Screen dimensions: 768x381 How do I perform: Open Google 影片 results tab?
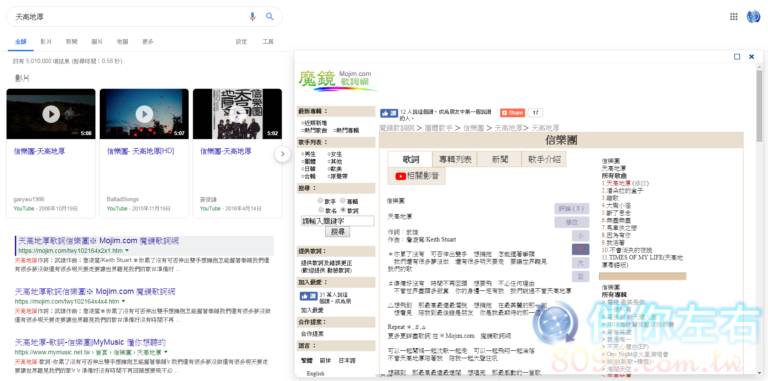46,42
